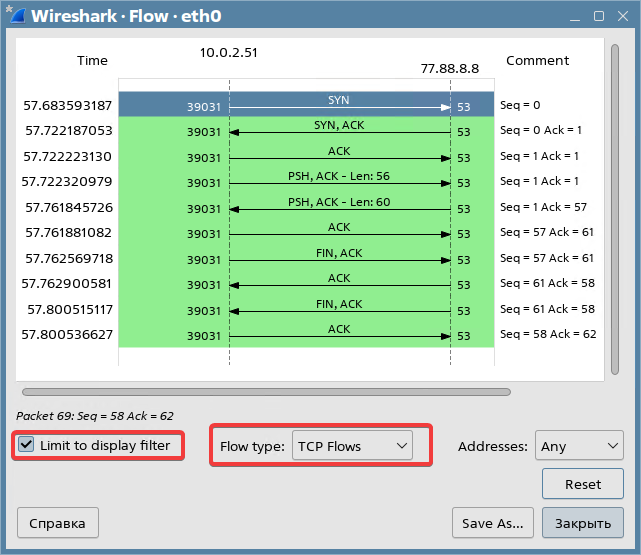Click the Time column header

click(x=92, y=60)
